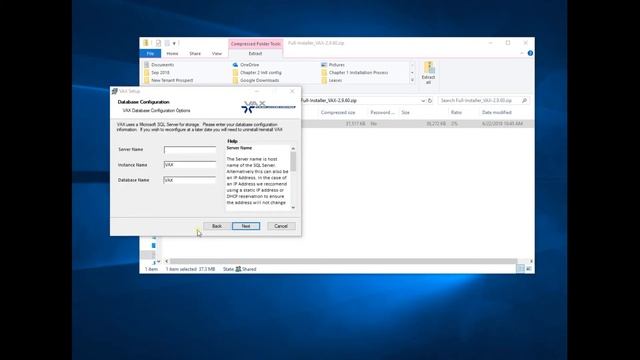The image size is (640, 360).
Task: Open the View ribbon tab
Action: click(x=217, y=53)
